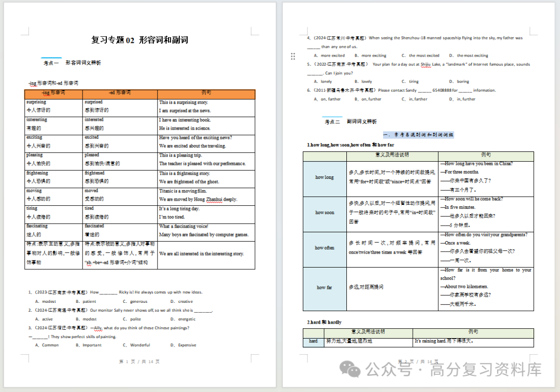
Task: Click the paragraph drag handle beside question 4
Action: coord(293,56)
